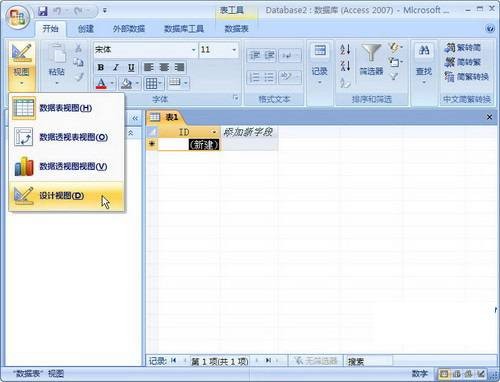Switch to External Data (外部数据) tab
This screenshot has width=500, height=382.
[129, 29]
